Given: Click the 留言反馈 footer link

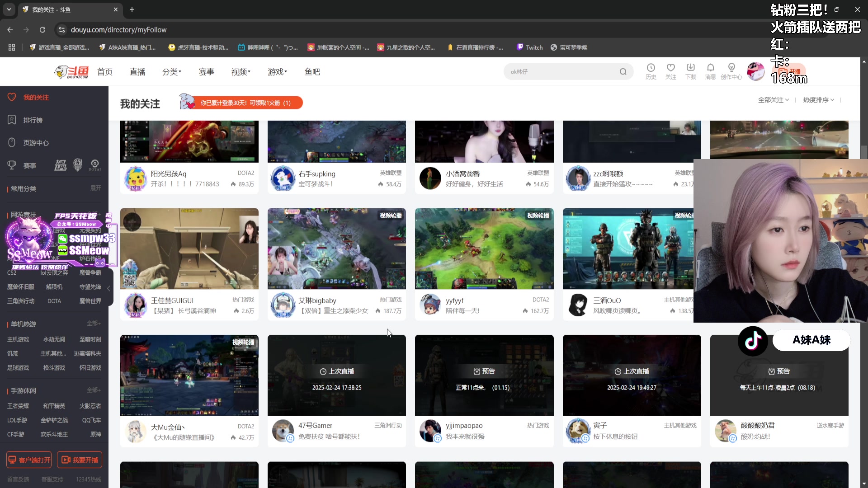Looking at the screenshot, I should [x=18, y=479].
